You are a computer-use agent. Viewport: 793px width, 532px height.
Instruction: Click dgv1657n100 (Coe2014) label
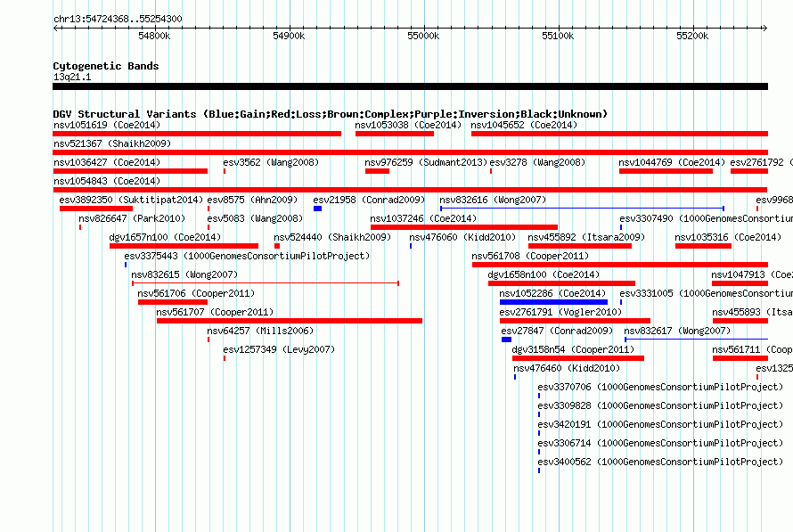[166, 237]
